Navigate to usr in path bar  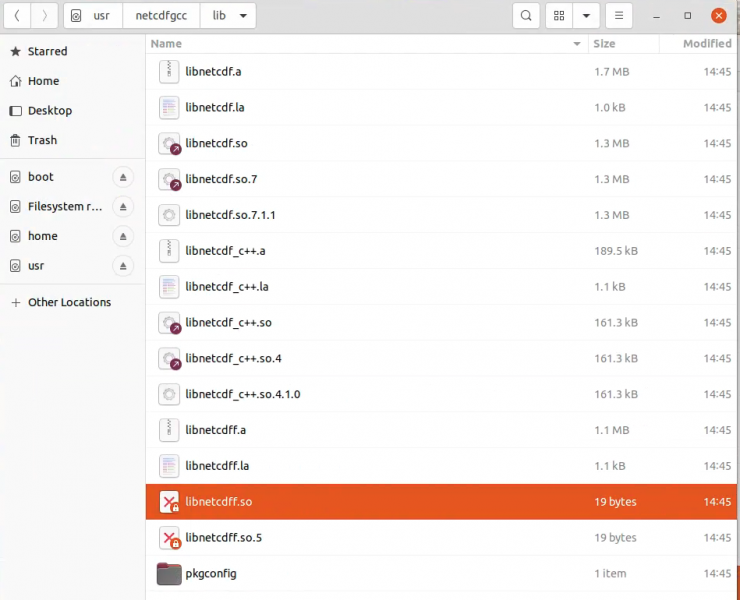(x=101, y=16)
